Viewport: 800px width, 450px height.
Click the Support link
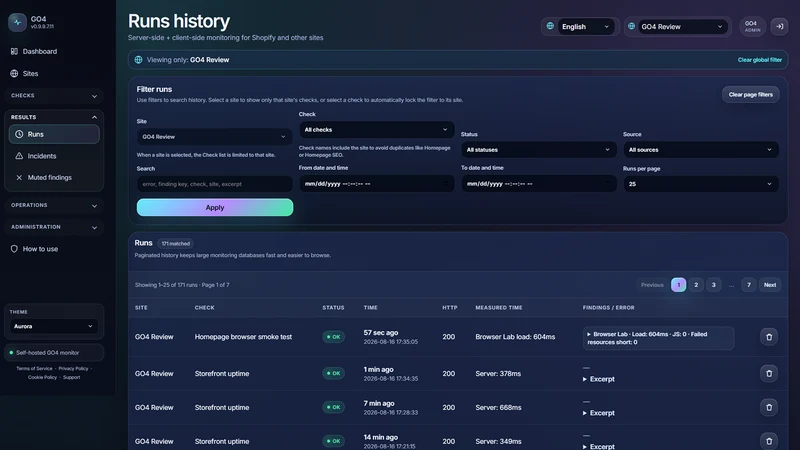[71, 378]
